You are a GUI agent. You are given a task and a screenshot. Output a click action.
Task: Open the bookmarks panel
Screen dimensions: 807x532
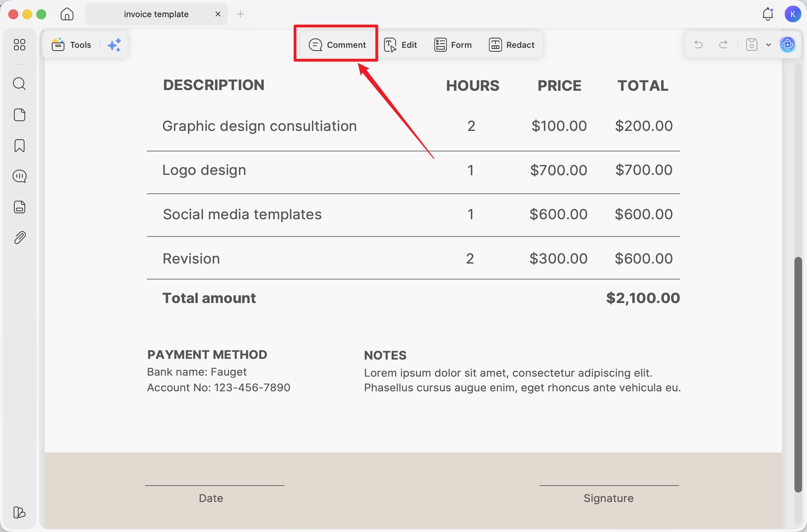click(x=20, y=146)
